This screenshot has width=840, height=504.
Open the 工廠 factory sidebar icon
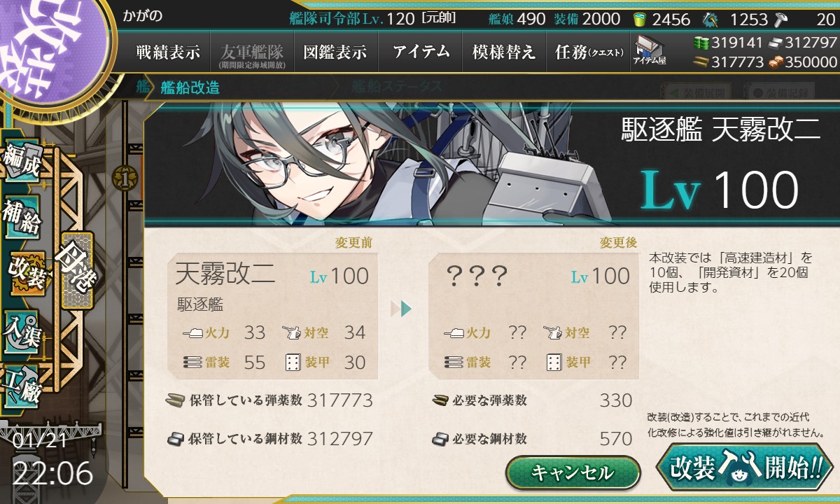click(x=21, y=386)
